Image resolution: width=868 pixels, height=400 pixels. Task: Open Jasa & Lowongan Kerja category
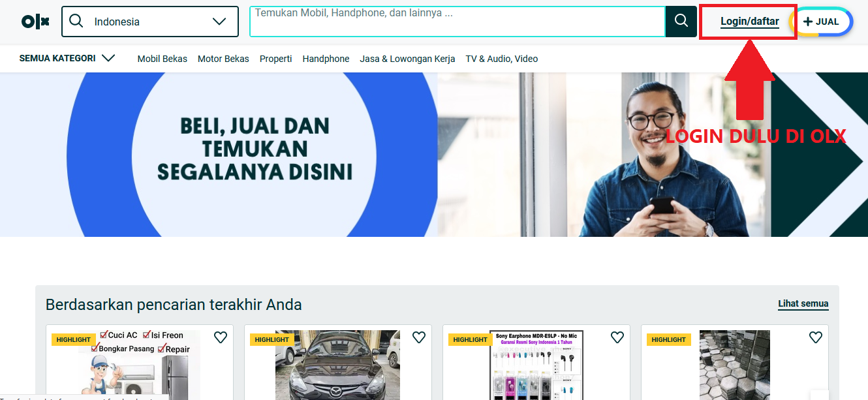(x=407, y=59)
